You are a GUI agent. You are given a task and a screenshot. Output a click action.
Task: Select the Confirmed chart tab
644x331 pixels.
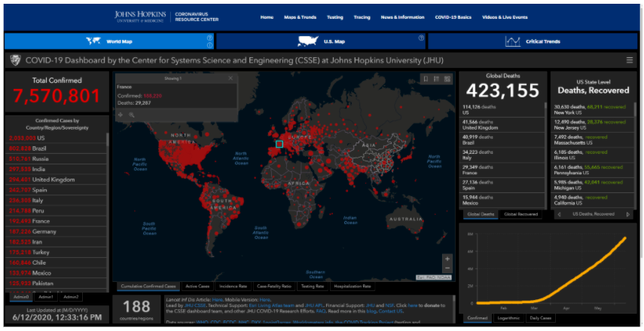(x=478, y=318)
